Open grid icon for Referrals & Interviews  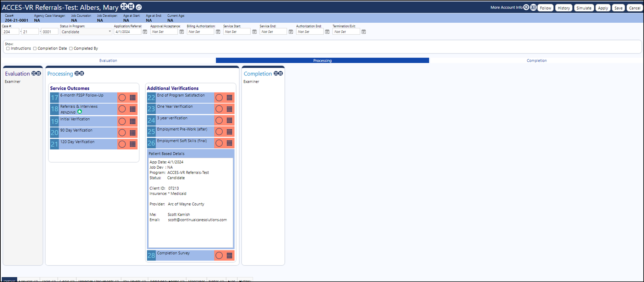tap(133, 109)
